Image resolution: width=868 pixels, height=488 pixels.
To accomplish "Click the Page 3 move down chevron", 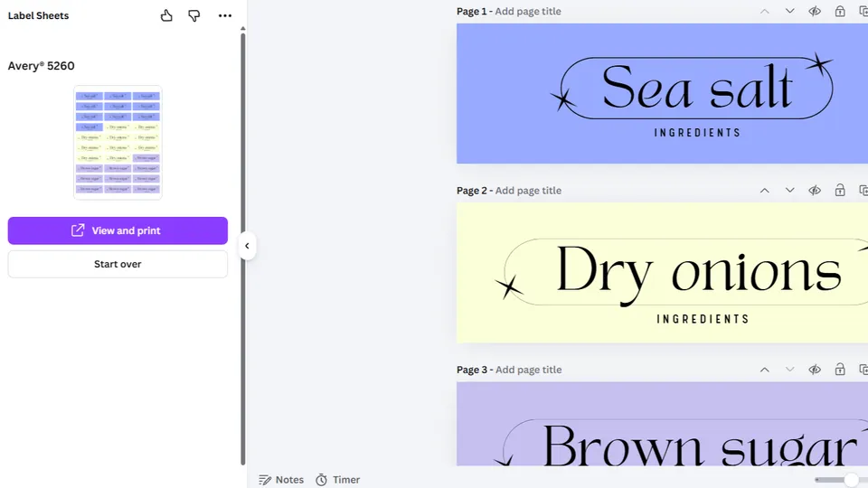I will tap(790, 370).
